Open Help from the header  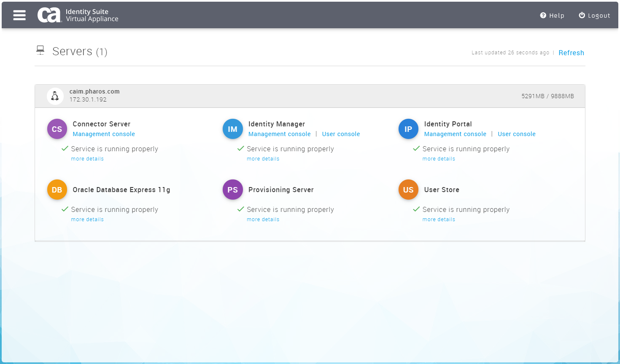pos(552,16)
